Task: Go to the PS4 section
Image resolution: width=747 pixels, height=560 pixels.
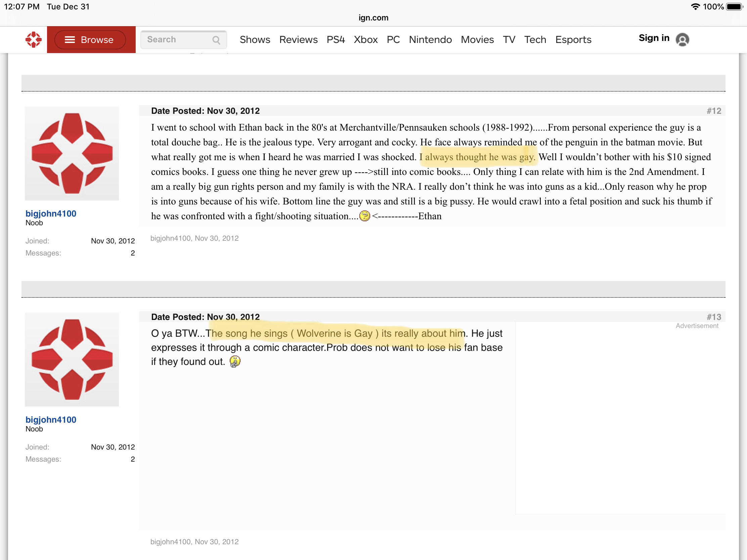Action: click(336, 40)
